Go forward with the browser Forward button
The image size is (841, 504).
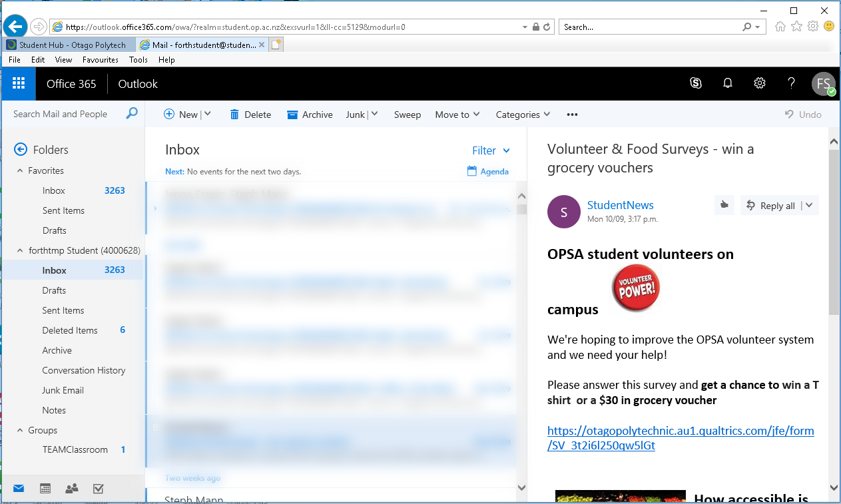(x=38, y=27)
